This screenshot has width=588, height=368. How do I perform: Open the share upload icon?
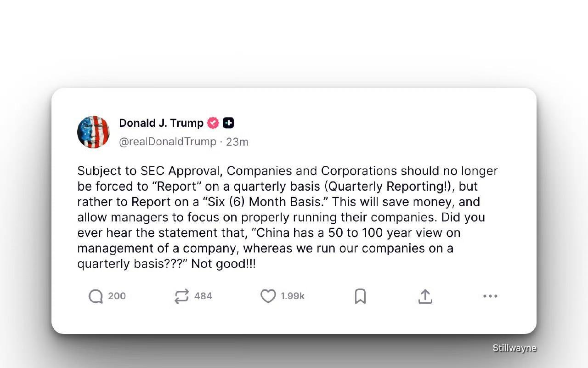coord(425,296)
